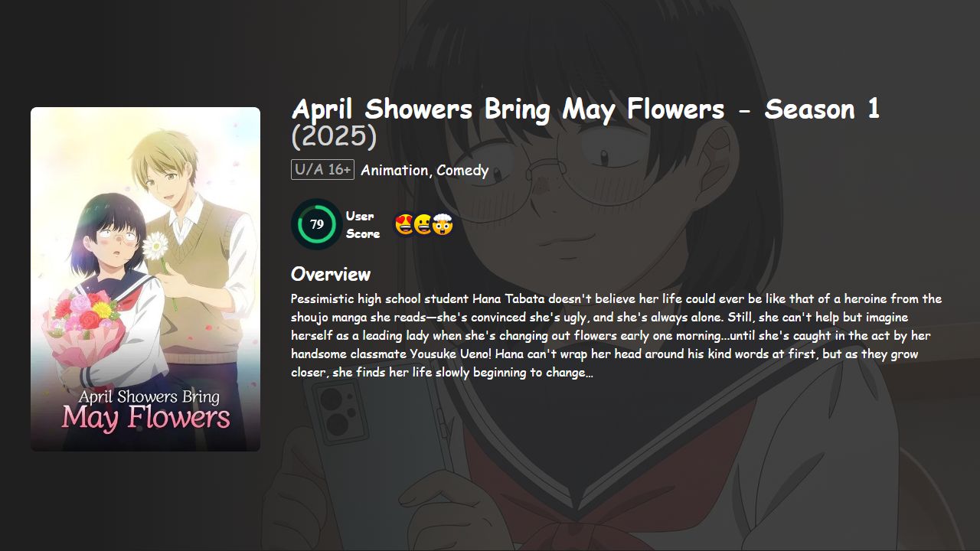
Task: Open the April Showers Bring May Flowers poster
Action: 145,279
